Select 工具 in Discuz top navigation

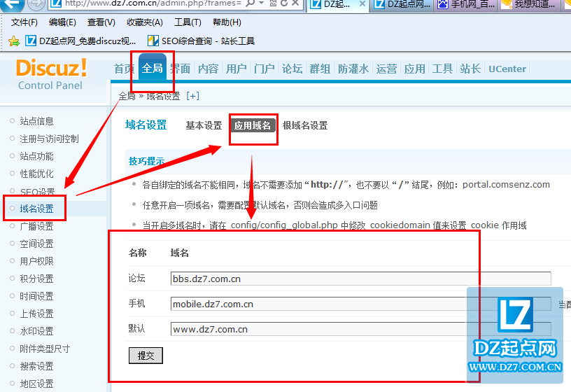(442, 69)
